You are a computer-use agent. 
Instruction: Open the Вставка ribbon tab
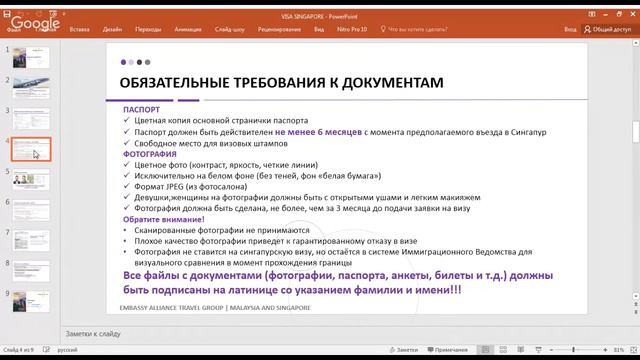80,29
